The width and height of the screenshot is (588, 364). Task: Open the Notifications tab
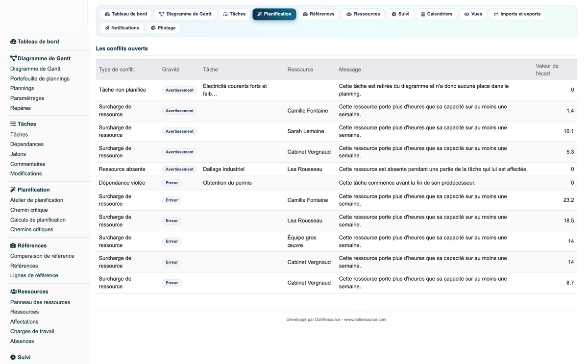point(122,28)
